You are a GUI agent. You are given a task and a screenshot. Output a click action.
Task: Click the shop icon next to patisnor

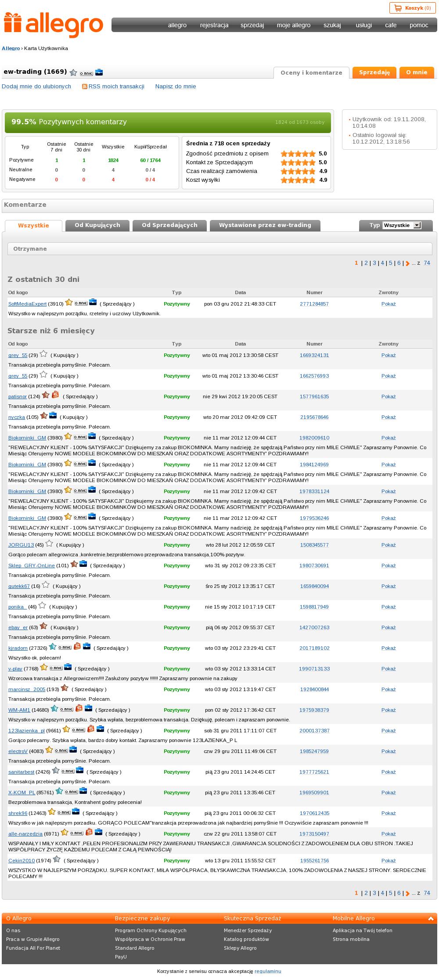click(55, 395)
